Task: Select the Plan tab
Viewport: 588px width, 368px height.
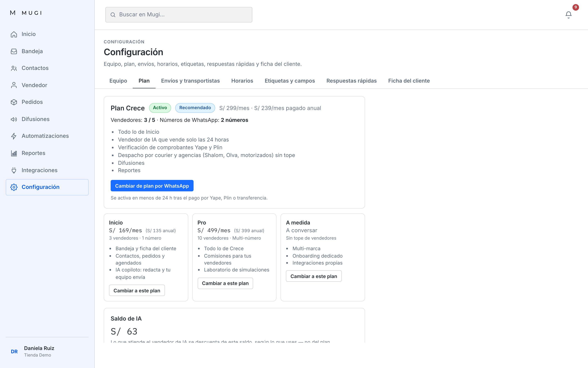Action: coord(144,81)
